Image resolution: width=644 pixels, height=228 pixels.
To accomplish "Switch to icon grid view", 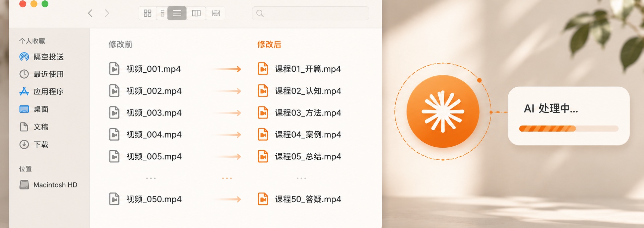I will (x=147, y=13).
